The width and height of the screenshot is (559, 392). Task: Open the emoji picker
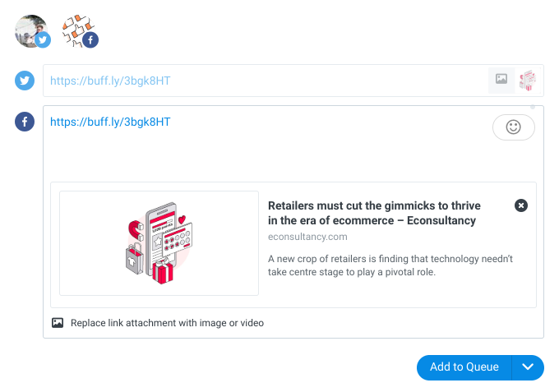coord(513,127)
